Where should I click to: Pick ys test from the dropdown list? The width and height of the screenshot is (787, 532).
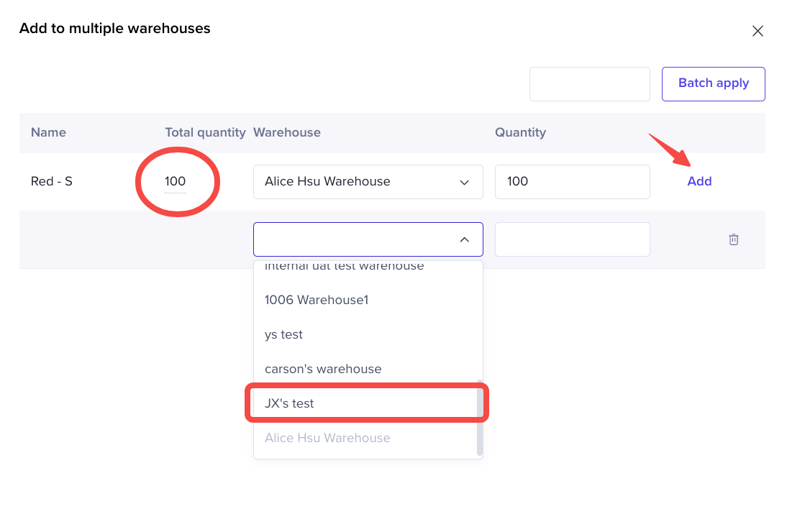(283, 334)
